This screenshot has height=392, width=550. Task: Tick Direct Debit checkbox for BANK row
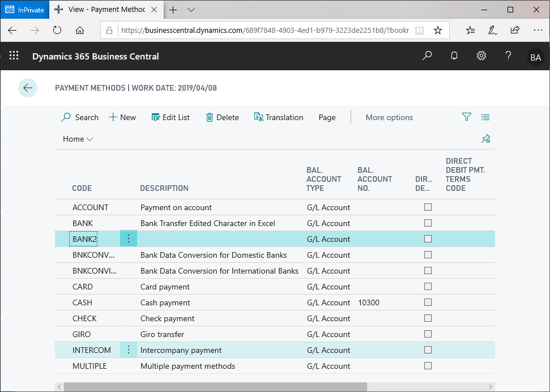coord(428,223)
